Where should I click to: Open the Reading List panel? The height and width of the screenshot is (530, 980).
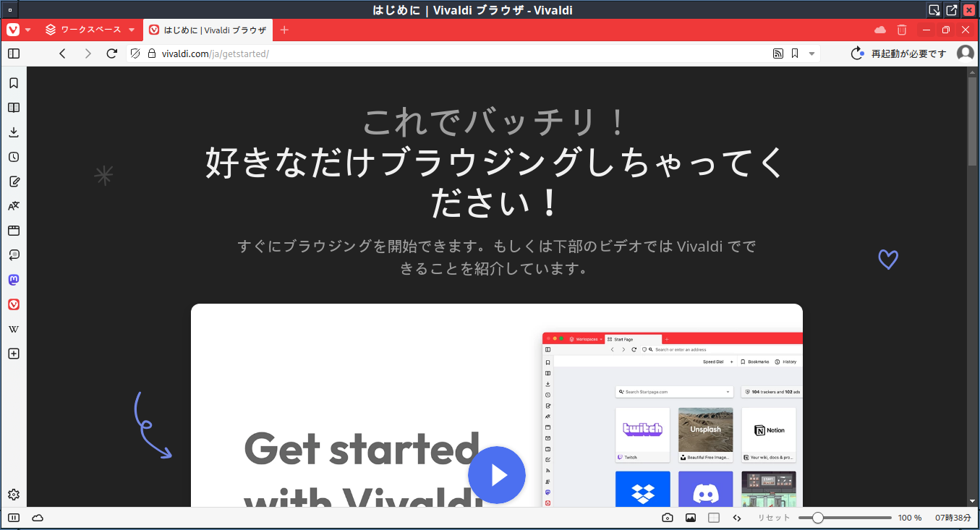coord(14,108)
